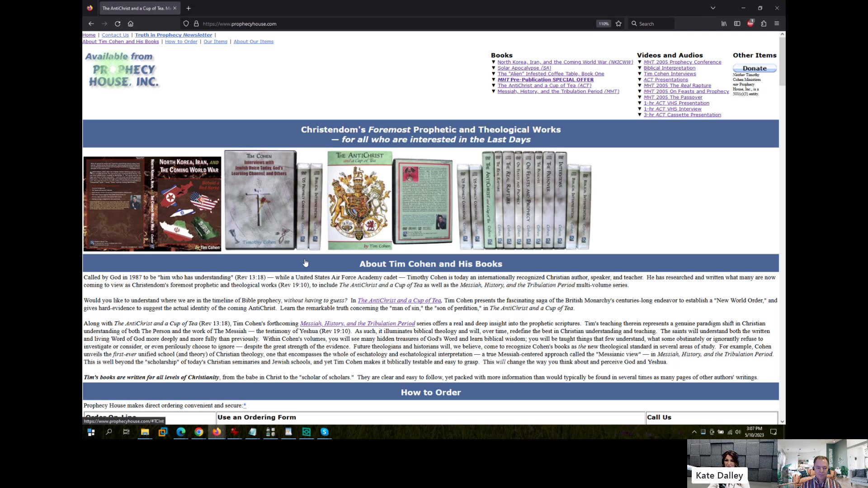Bookmark this page with the star icon
This screenshot has width=868, height=488.
pyautogui.click(x=618, y=23)
